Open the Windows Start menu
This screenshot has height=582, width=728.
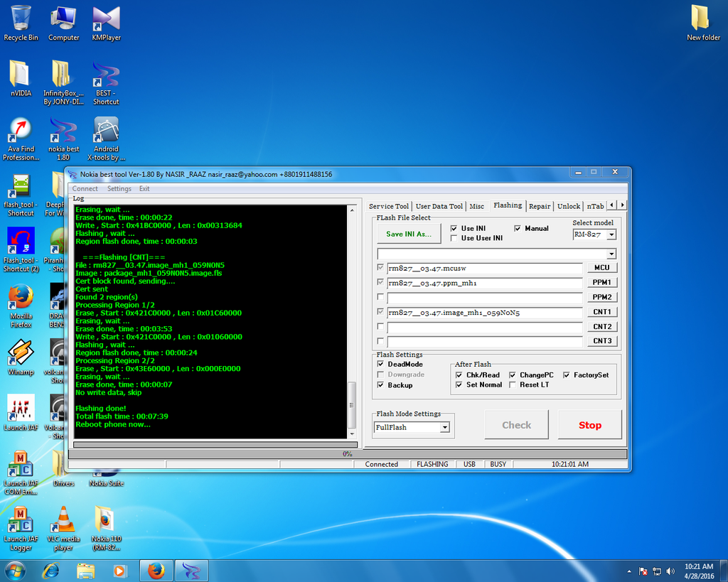[x=15, y=570]
